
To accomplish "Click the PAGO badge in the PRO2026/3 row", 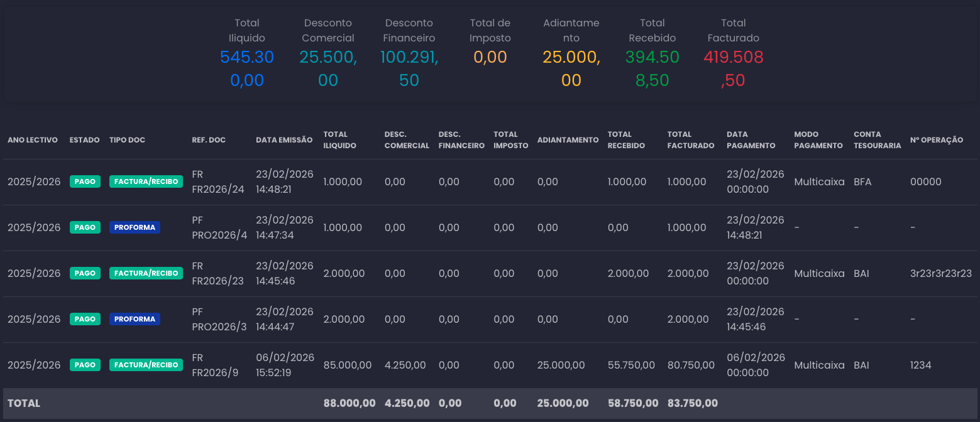I will (85, 319).
